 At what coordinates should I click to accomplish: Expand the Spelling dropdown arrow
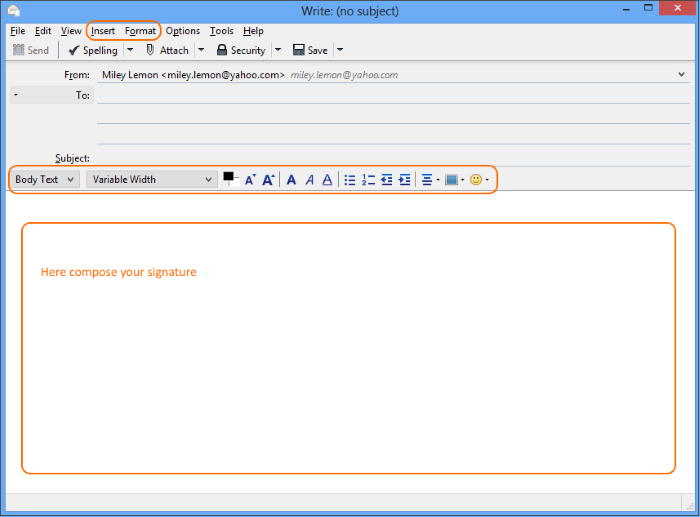[130, 50]
